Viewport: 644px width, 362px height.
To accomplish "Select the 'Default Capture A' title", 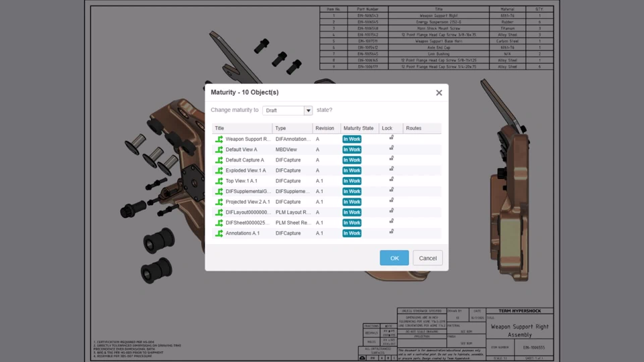I will (245, 160).
